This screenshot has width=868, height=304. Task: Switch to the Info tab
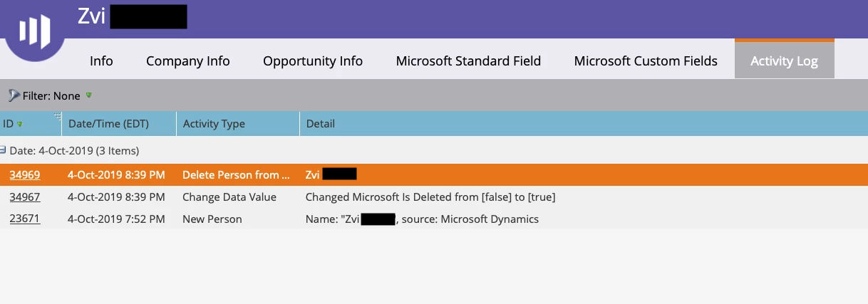tap(101, 61)
